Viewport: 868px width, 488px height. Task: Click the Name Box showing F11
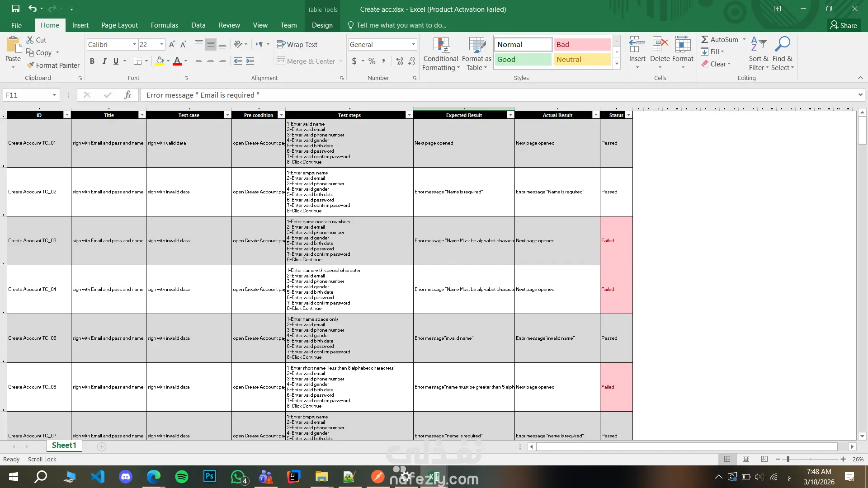[x=26, y=95]
